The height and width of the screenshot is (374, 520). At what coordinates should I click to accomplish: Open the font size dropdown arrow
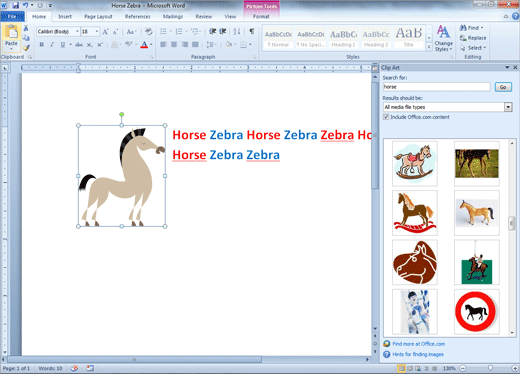pos(97,31)
